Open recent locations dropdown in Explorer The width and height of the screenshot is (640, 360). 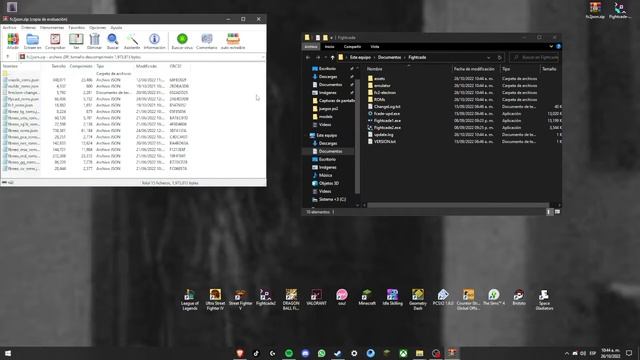pos(325,58)
